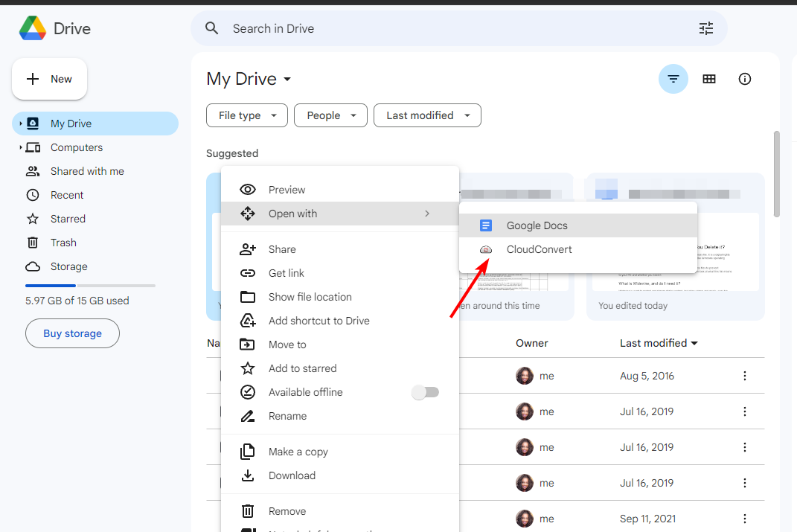797x532 pixels.
Task: Click the Remove trash can icon
Action: click(x=248, y=511)
